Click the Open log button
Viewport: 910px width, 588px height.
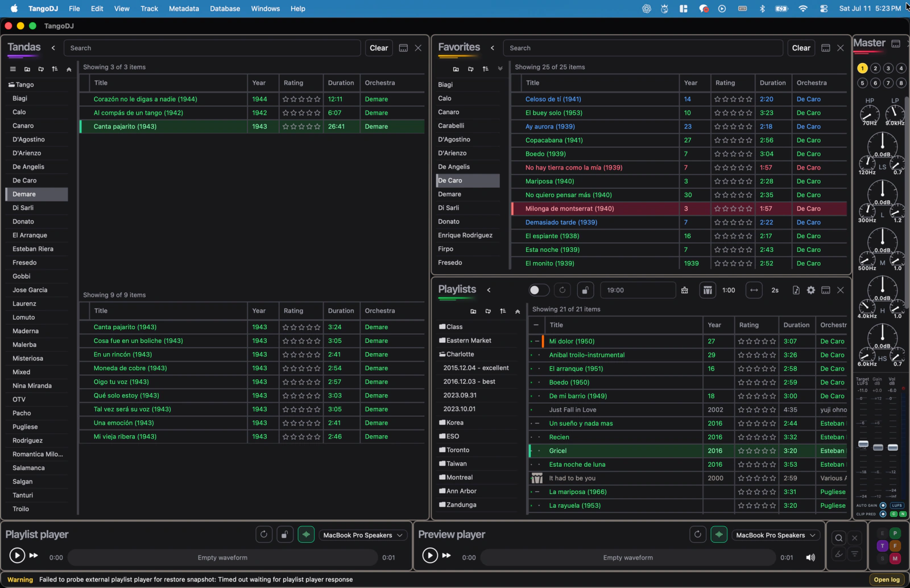click(887, 579)
